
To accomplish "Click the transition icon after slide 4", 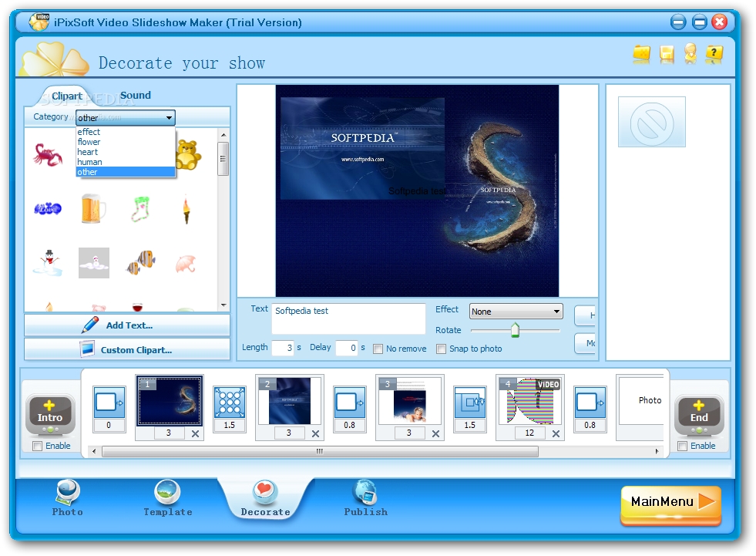I will pos(590,402).
